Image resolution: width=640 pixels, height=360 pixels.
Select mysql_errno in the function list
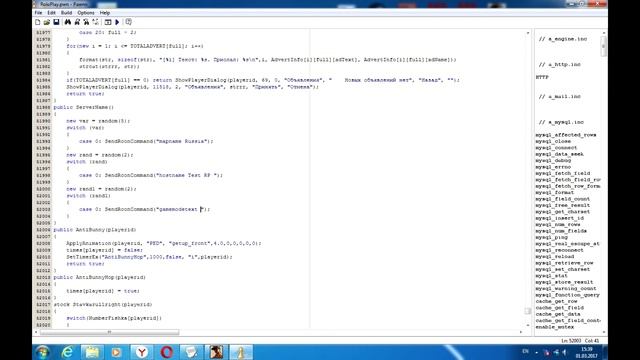553,167
